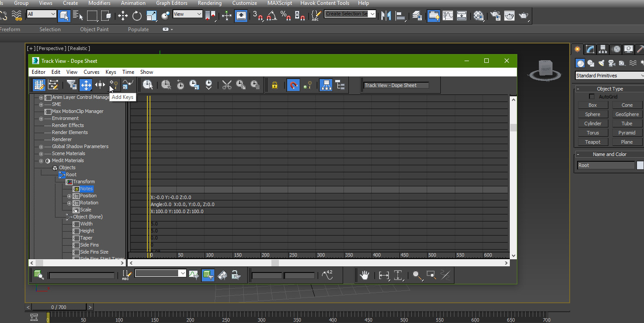
Task: Click the GeoSphere creation button
Action: pos(627,114)
